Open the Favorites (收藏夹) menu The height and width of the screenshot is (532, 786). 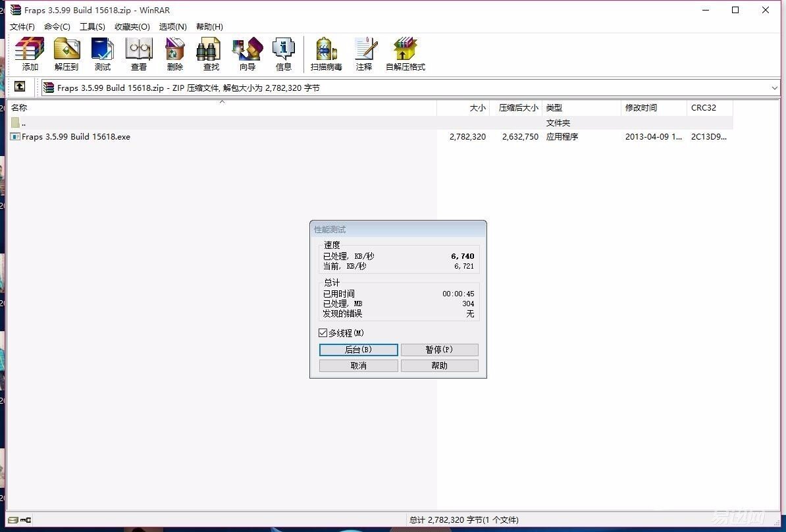[x=132, y=26]
